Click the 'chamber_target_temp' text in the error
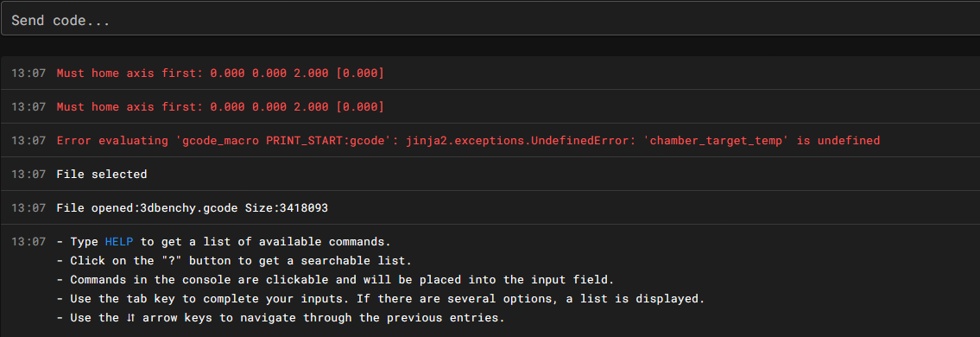 (718, 141)
